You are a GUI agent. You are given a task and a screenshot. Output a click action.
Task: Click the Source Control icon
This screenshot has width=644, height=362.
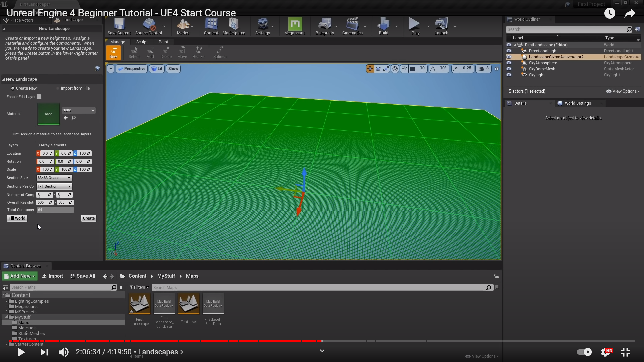point(148,26)
